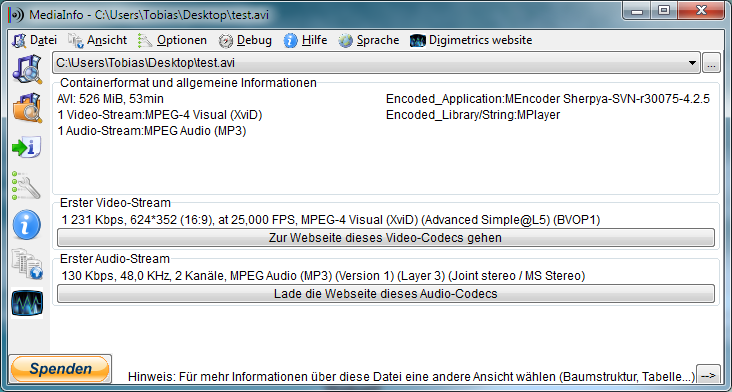Screen dimensions: 732x392
Task: Open preferences via the wrench icon
Action: (27, 186)
